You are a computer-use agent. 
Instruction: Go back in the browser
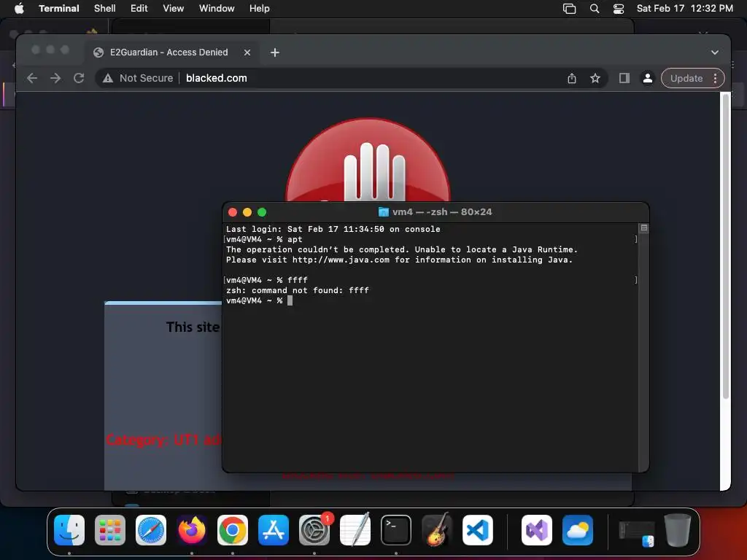[x=32, y=78]
